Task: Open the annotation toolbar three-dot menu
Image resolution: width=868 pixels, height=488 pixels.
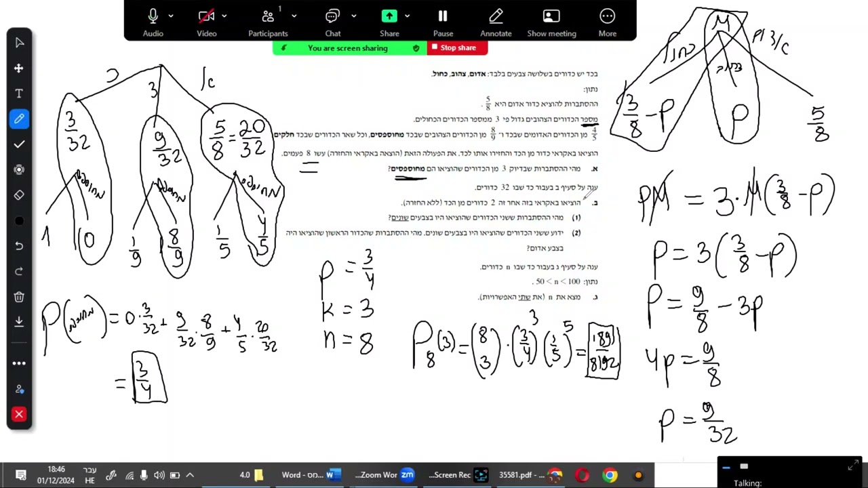Action: (19, 363)
